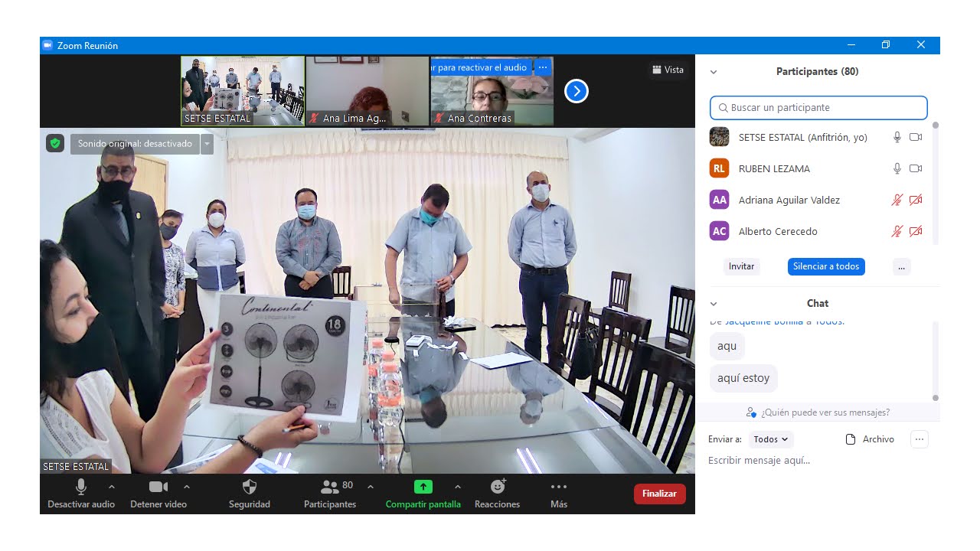Click the Archivo attachment button
Viewport: 980px width, 551px height.
pyautogui.click(x=870, y=439)
